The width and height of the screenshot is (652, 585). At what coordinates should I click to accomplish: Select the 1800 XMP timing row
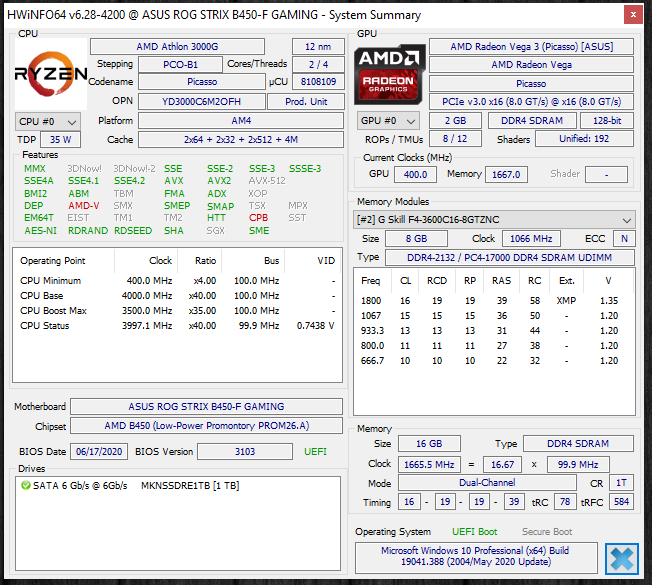(x=494, y=301)
